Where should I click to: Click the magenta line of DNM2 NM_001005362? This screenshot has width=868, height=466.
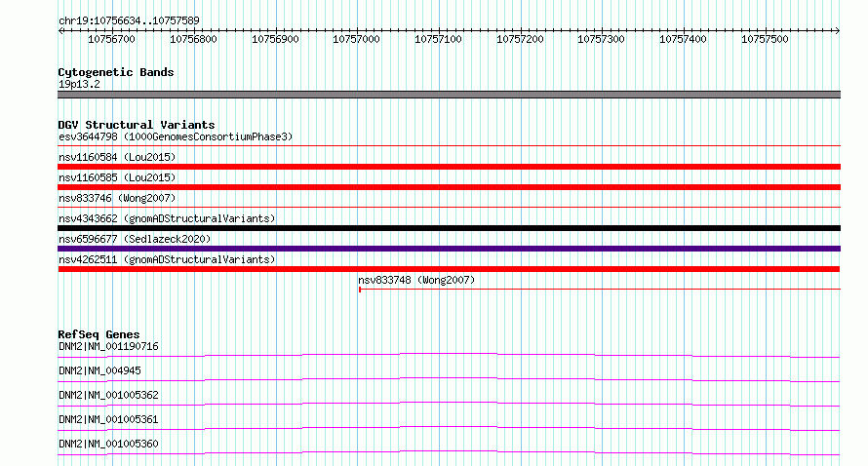[449, 404]
